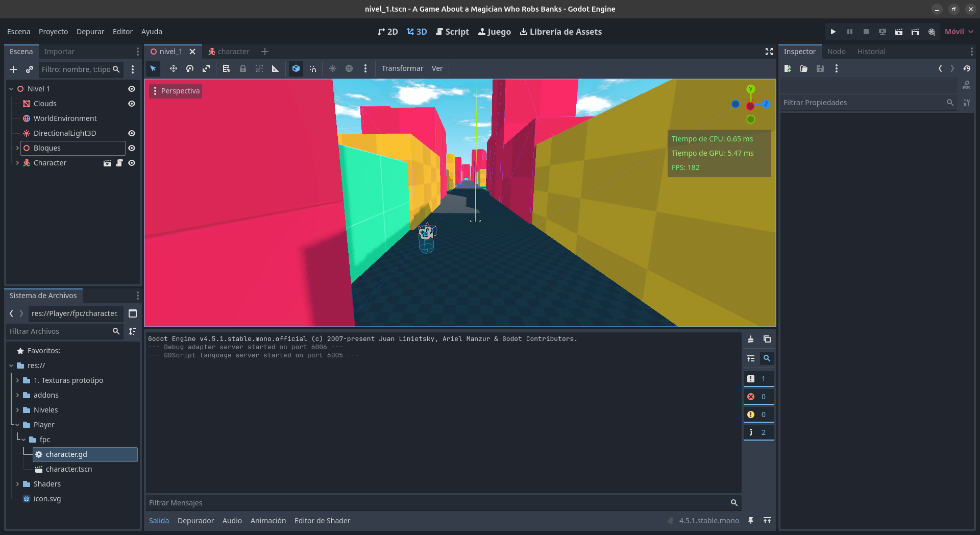Image resolution: width=980 pixels, height=535 pixels.
Task: Click the Perspectiva viewport button
Action: pyautogui.click(x=176, y=91)
